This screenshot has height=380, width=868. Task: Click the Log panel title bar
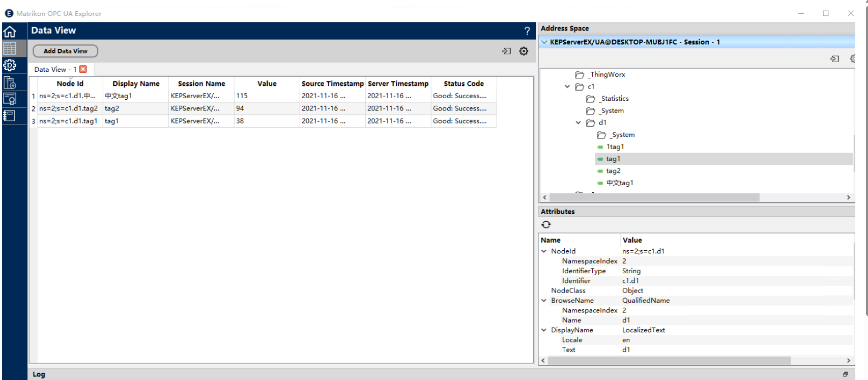tap(441, 374)
